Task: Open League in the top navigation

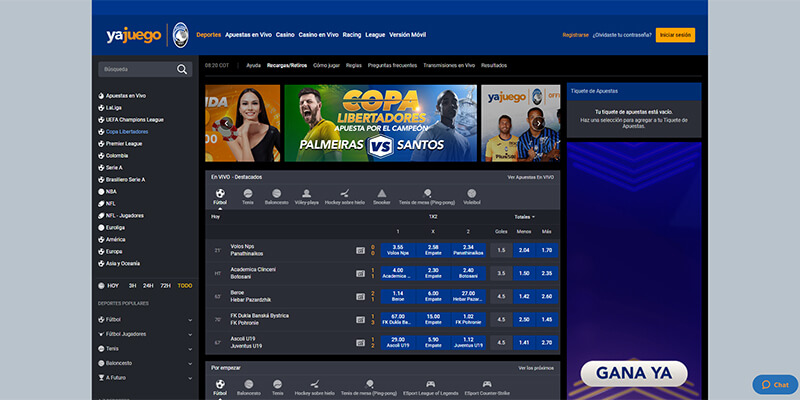Action: (375, 35)
